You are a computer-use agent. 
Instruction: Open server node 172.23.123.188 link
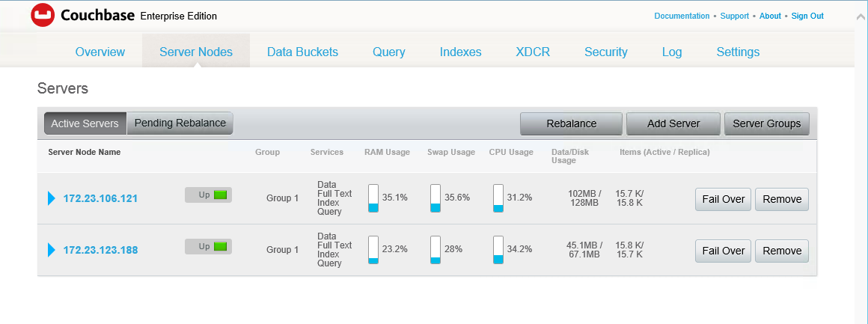pos(101,250)
